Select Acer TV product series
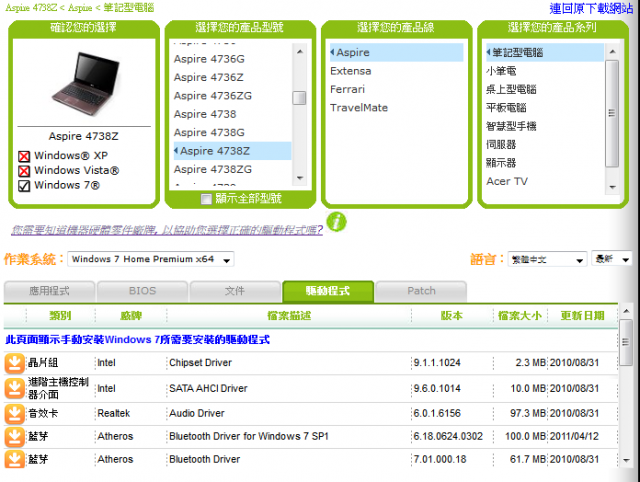 pyautogui.click(x=507, y=181)
